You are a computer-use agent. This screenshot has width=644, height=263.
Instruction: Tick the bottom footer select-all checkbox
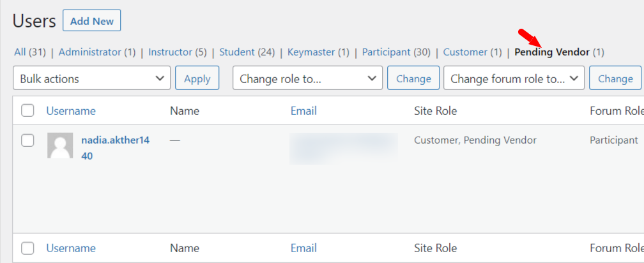point(27,248)
